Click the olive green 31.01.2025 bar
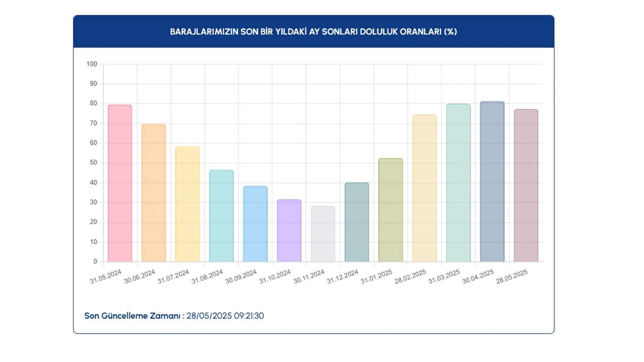The width and height of the screenshot is (644, 362). pyautogui.click(x=390, y=210)
